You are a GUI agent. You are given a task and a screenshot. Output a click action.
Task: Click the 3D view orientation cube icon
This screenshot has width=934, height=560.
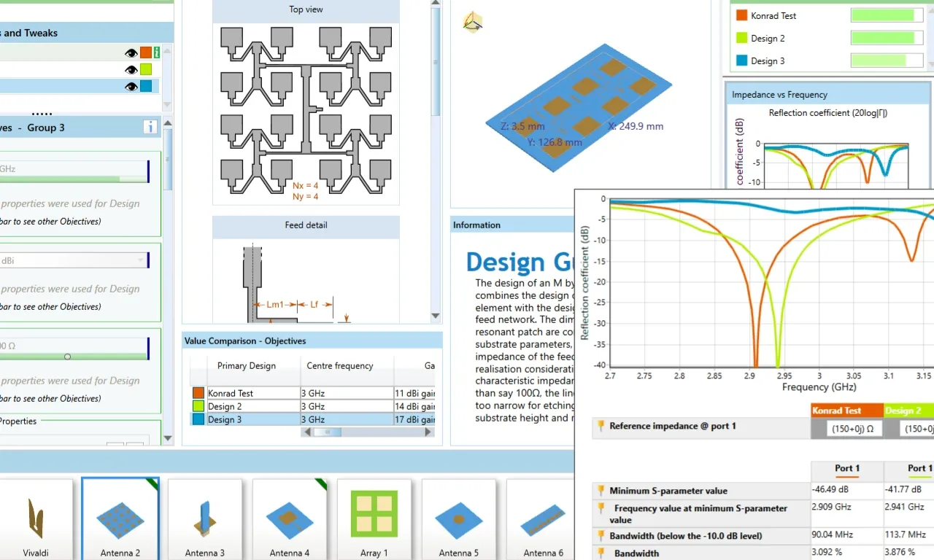(473, 23)
